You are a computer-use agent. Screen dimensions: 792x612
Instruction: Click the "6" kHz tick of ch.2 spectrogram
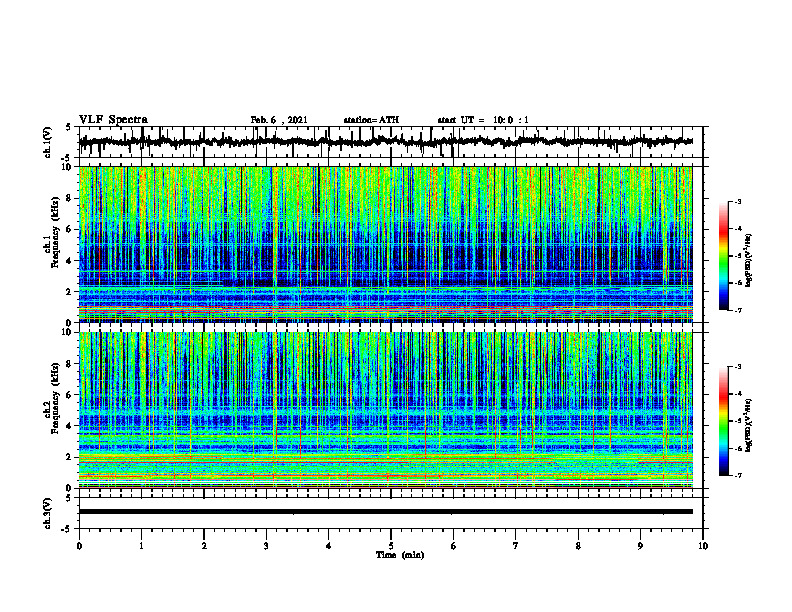click(x=71, y=395)
